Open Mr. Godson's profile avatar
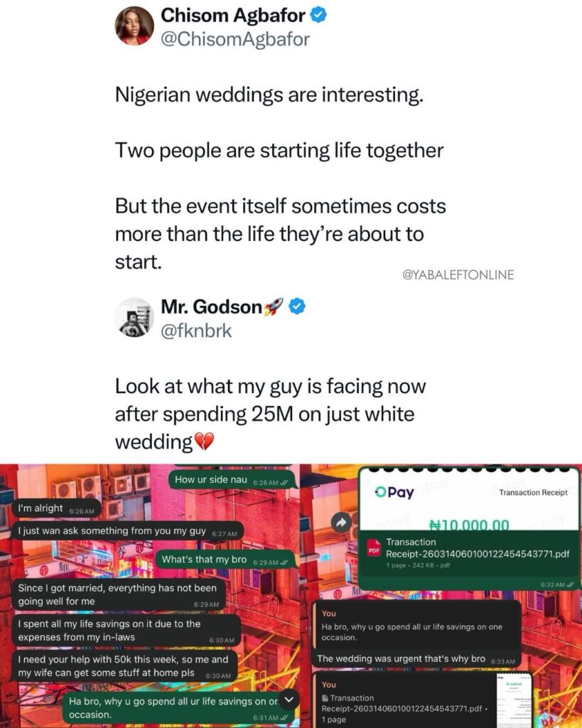 coord(134,317)
